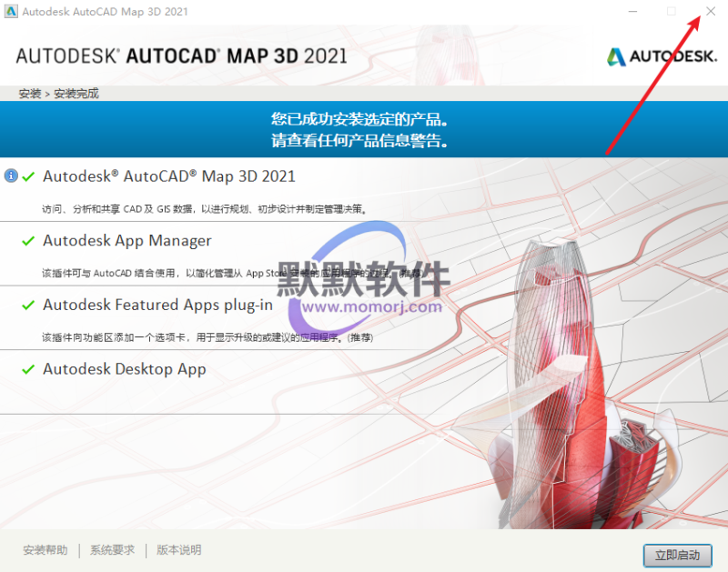The height and width of the screenshot is (572, 728).
Task: Click the 安装完成 breadcrumb step
Action: 76,94
